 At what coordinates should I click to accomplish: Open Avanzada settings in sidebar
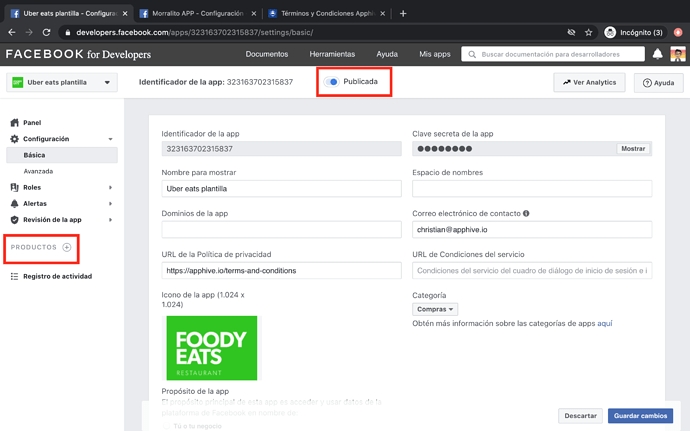38,171
